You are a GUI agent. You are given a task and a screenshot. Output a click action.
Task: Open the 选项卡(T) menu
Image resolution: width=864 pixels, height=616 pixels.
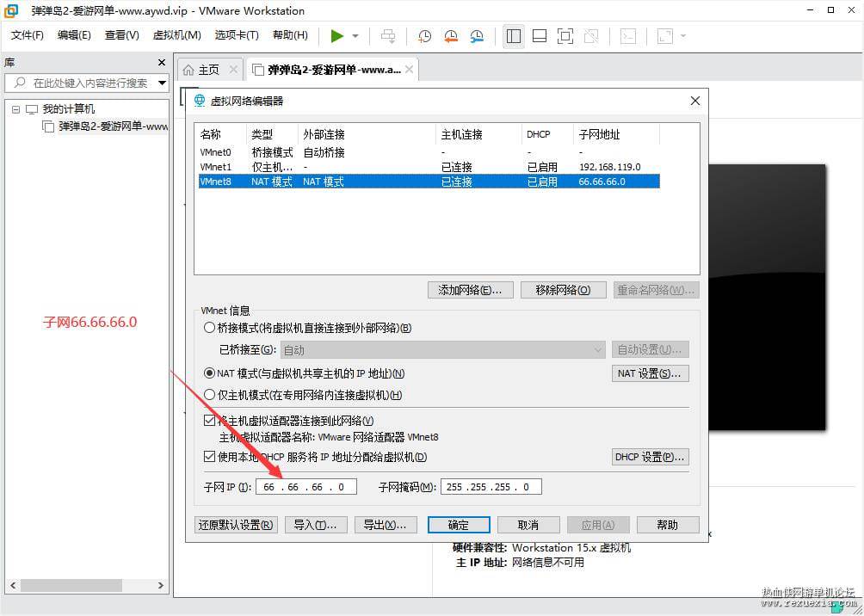click(237, 35)
